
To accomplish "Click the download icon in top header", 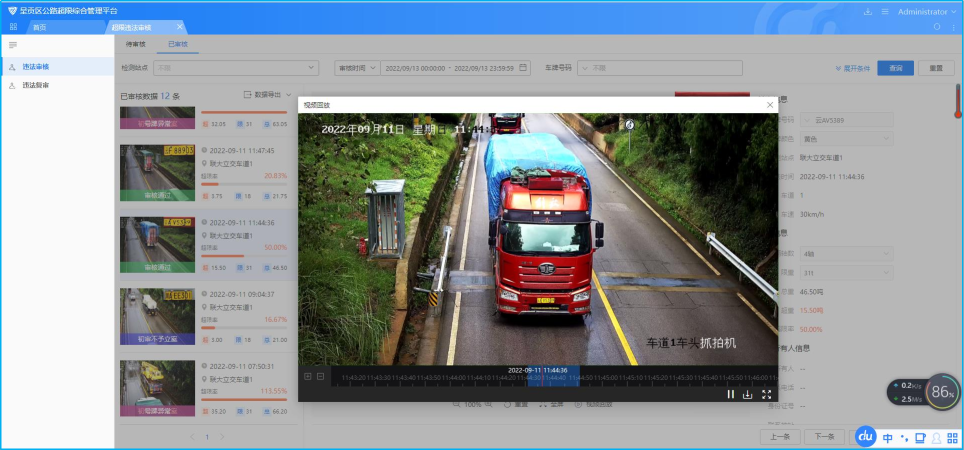I will 867,11.
